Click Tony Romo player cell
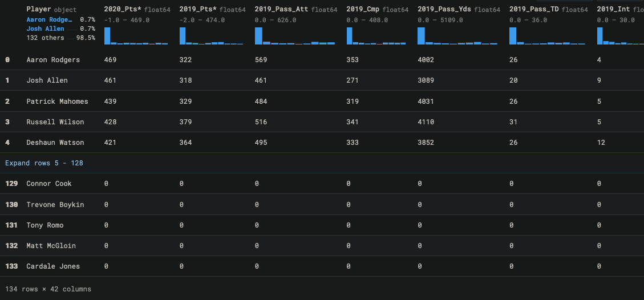 [44, 225]
